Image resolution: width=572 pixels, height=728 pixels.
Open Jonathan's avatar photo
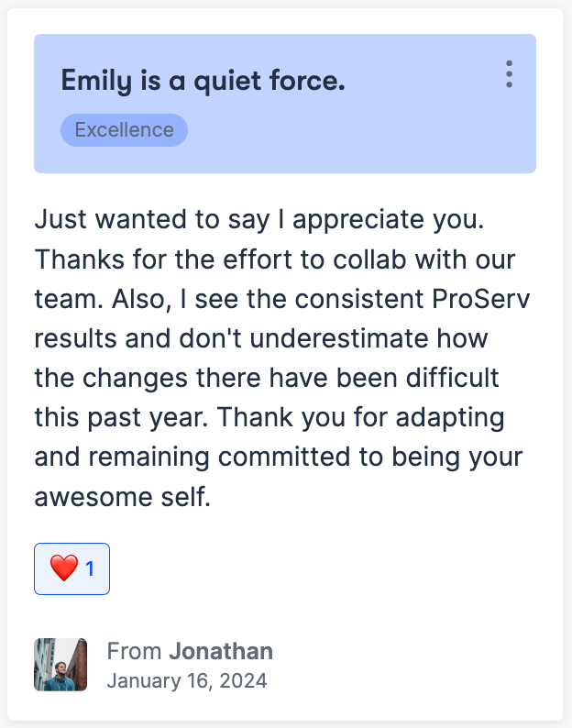coord(60,664)
